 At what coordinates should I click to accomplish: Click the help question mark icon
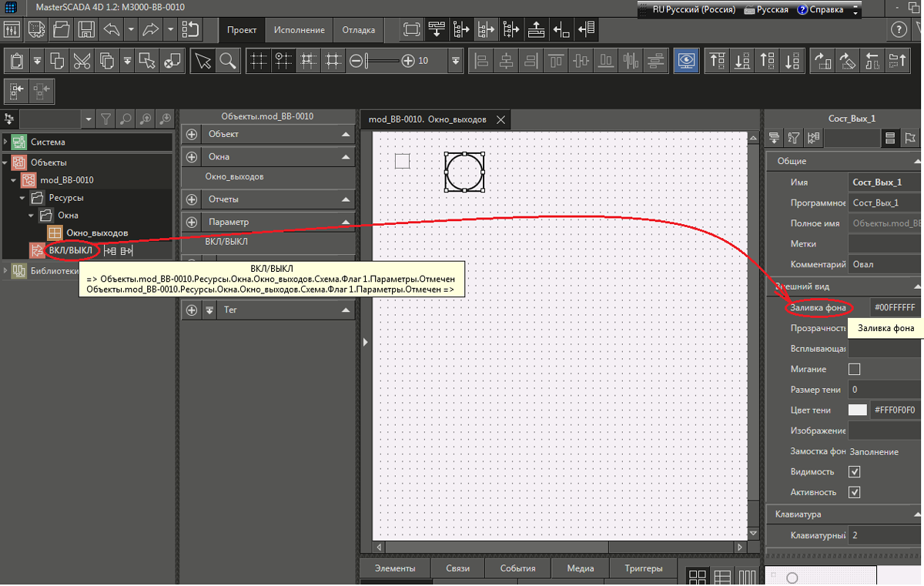tap(898, 30)
